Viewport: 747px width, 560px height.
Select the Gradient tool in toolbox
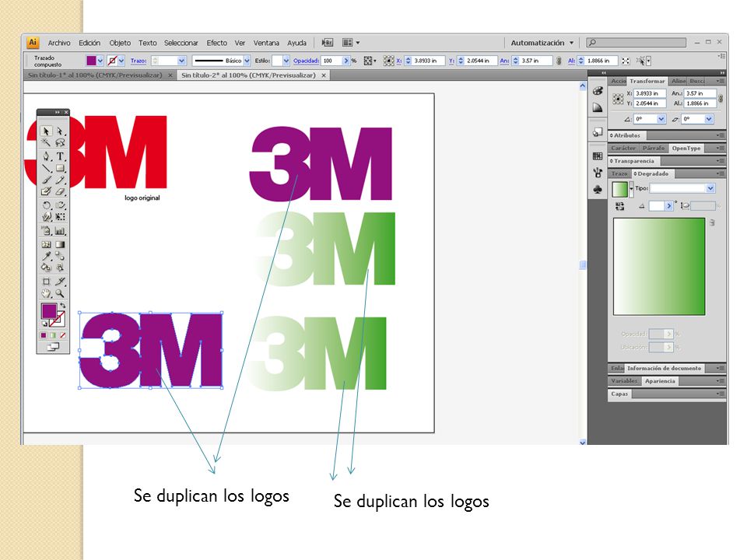pyautogui.click(x=60, y=244)
